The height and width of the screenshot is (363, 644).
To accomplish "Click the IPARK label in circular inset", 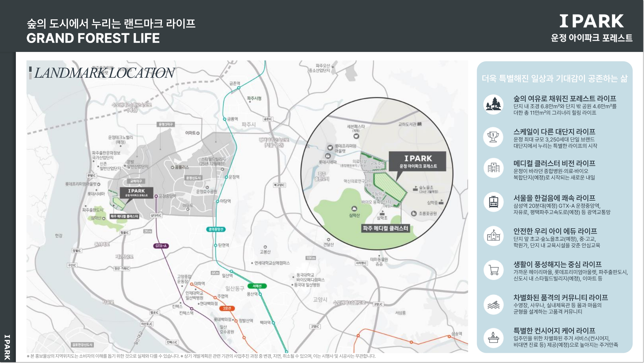I will [418, 161].
